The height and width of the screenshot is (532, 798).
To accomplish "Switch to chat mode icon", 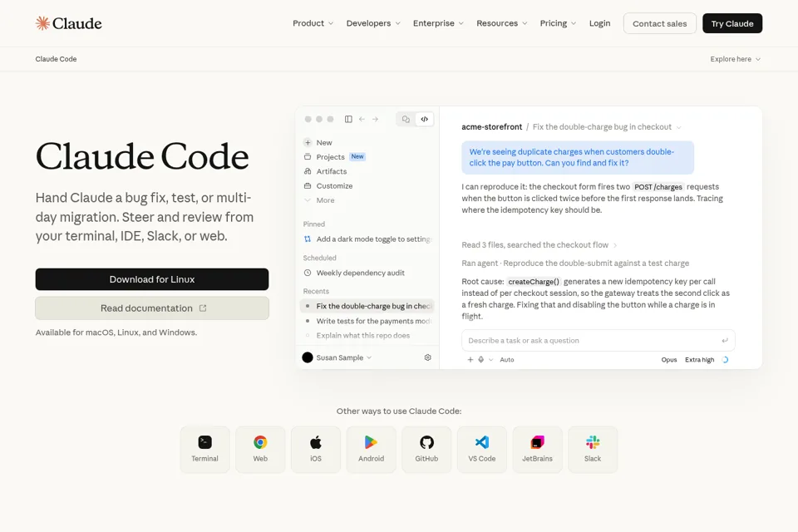I will (406, 119).
